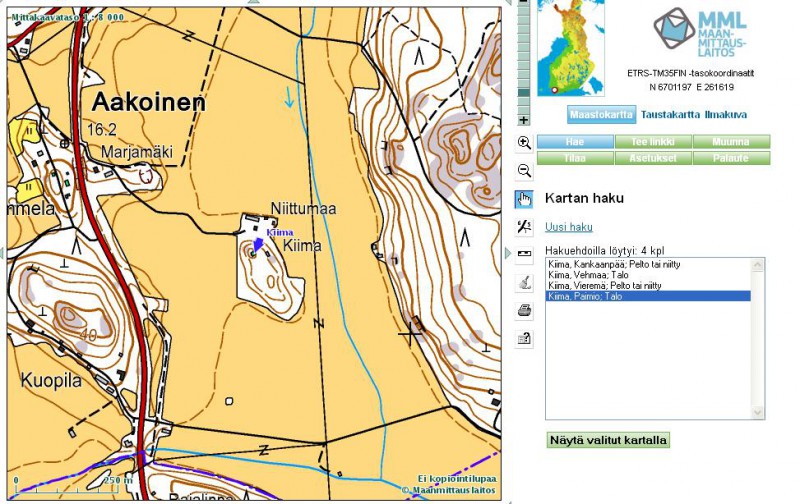Click the Uusi haku link
This screenshot has width=800, height=504.
click(569, 227)
